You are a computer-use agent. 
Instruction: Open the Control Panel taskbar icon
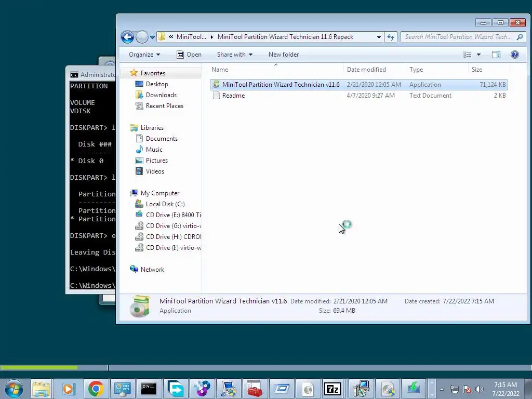(122, 389)
